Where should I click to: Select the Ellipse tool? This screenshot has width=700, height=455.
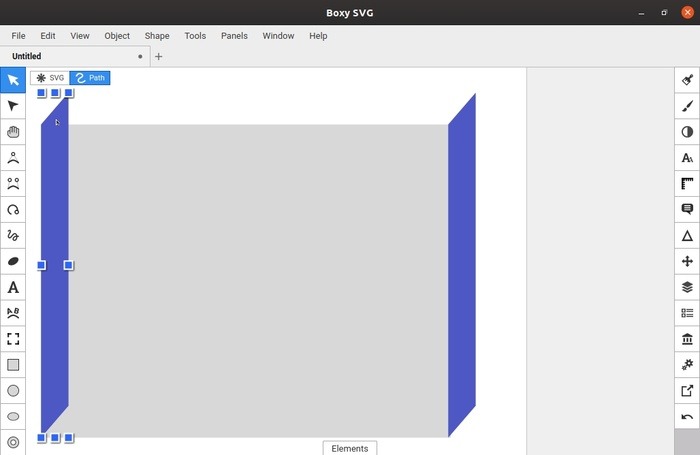(x=13, y=417)
